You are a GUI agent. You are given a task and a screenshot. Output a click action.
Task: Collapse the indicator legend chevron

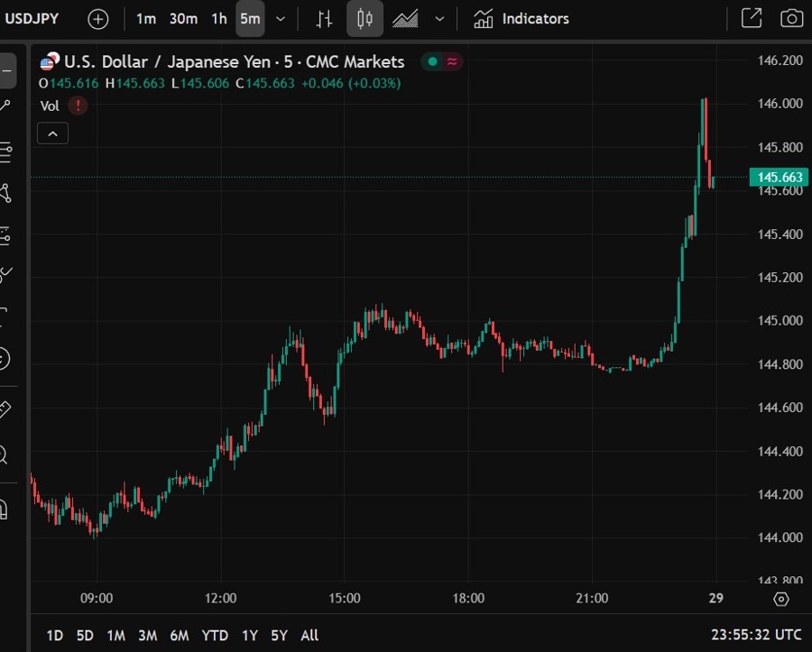click(52, 133)
